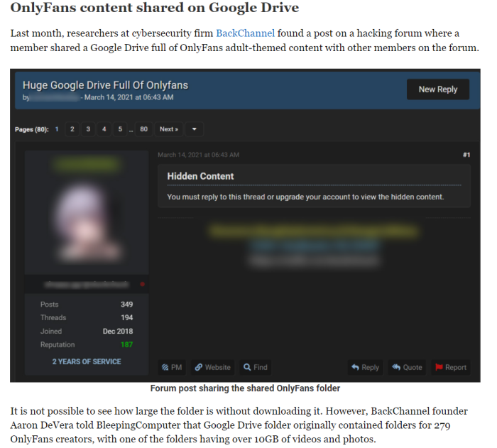Open the page jump dropdown arrow
497x448 pixels.
195,129
